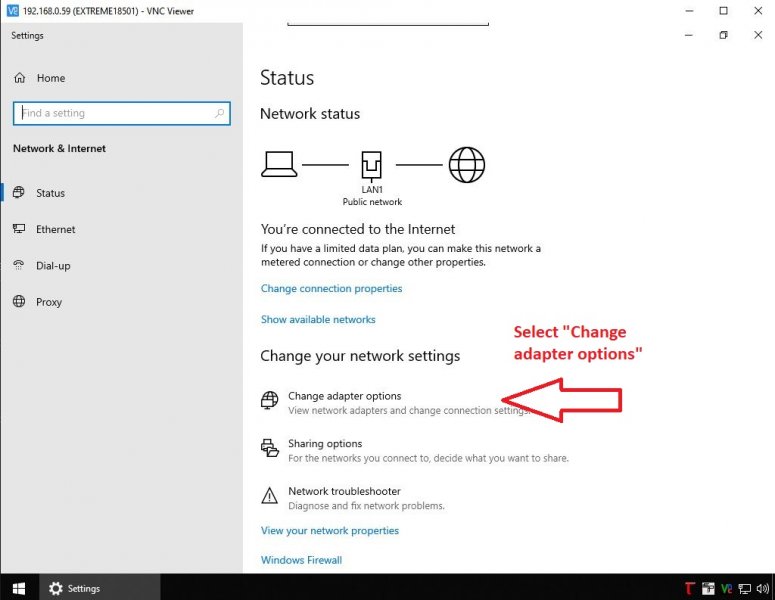Switch to Dial-up settings
The image size is (775, 600).
point(53,266)
